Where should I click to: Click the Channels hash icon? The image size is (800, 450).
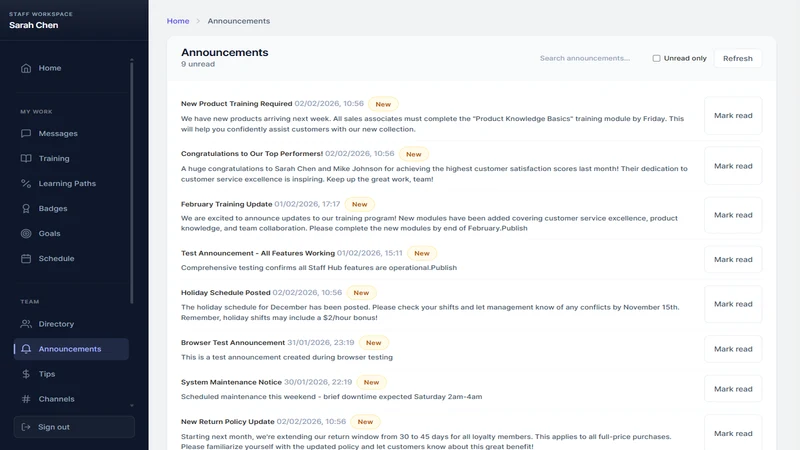point(26,398)
